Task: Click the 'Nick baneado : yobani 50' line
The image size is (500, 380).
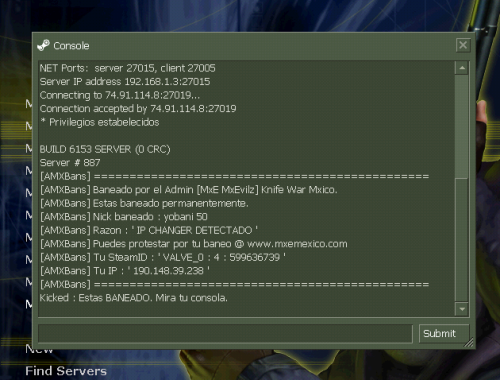Action: [124, 217]
